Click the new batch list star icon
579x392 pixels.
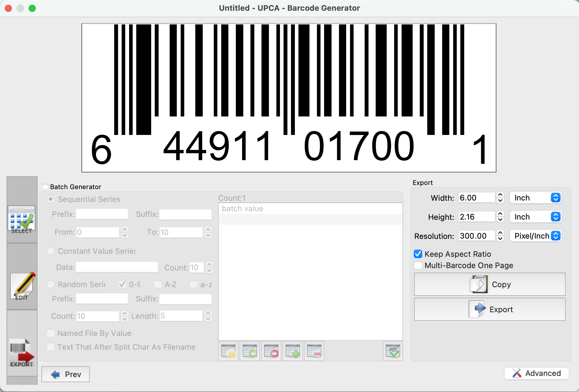(228, 351)
